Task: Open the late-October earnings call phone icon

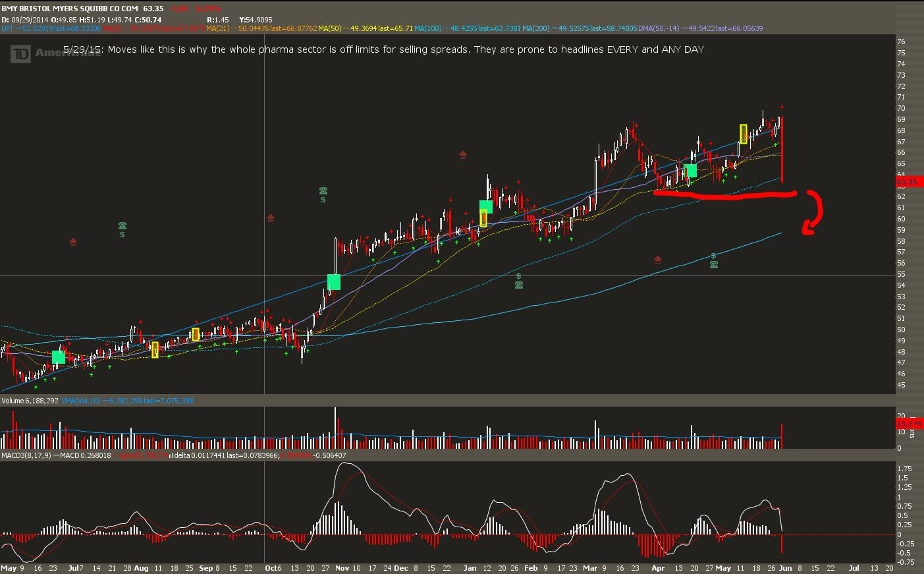Action: point(323,191)
